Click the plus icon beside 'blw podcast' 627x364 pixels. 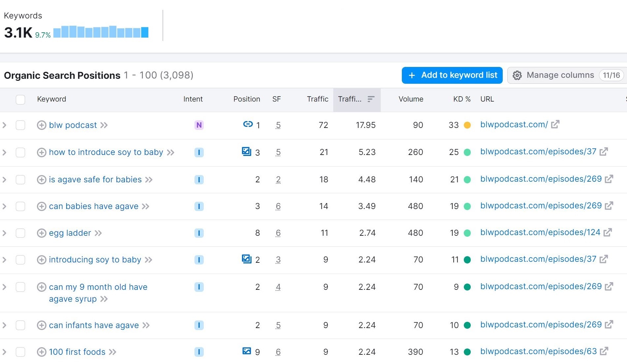click(41, 125)
